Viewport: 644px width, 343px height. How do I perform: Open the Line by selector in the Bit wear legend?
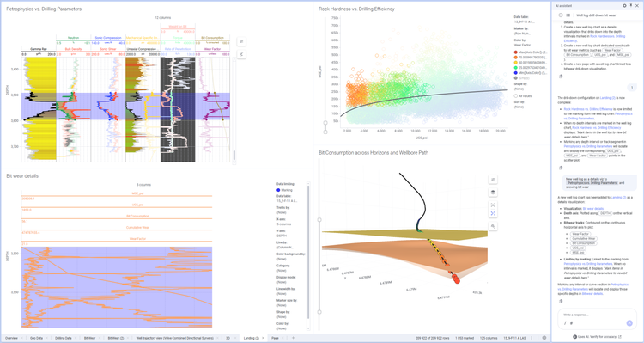click(284, 248)
